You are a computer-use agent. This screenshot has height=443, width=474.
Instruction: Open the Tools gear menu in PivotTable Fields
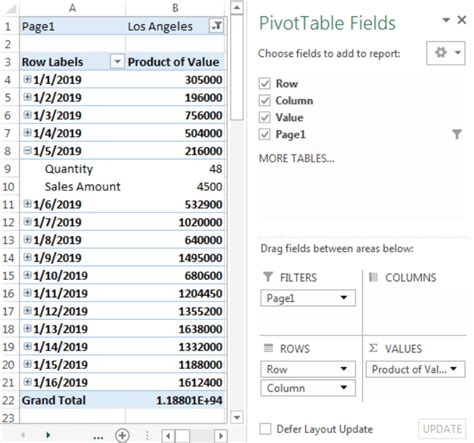coord(445,53)
